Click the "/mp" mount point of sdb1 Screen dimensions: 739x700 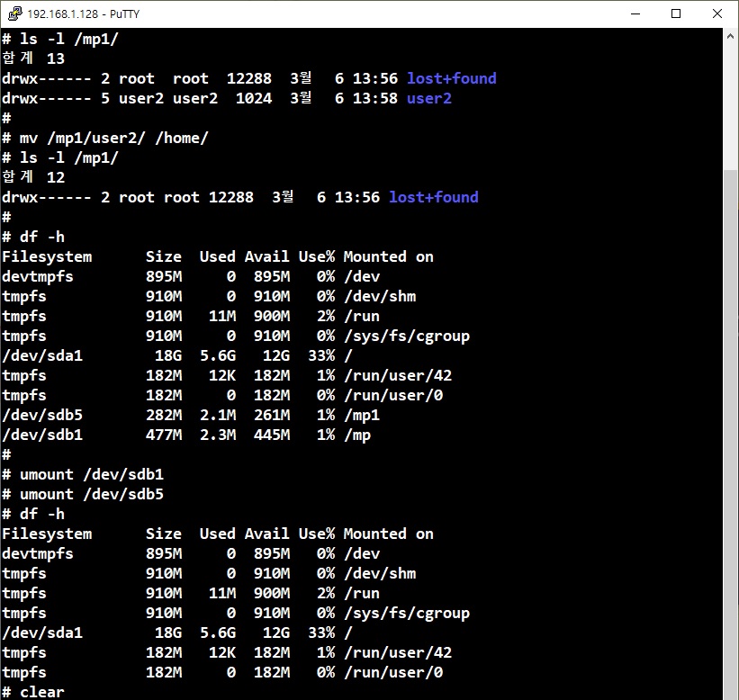[x=357, y=435]
